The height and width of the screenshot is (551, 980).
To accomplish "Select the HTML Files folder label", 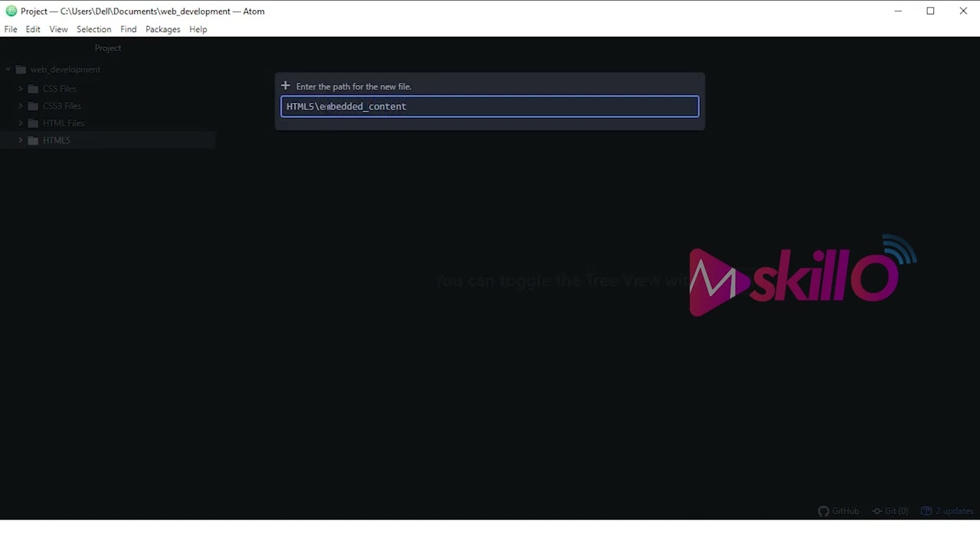I will click(64, 123).
